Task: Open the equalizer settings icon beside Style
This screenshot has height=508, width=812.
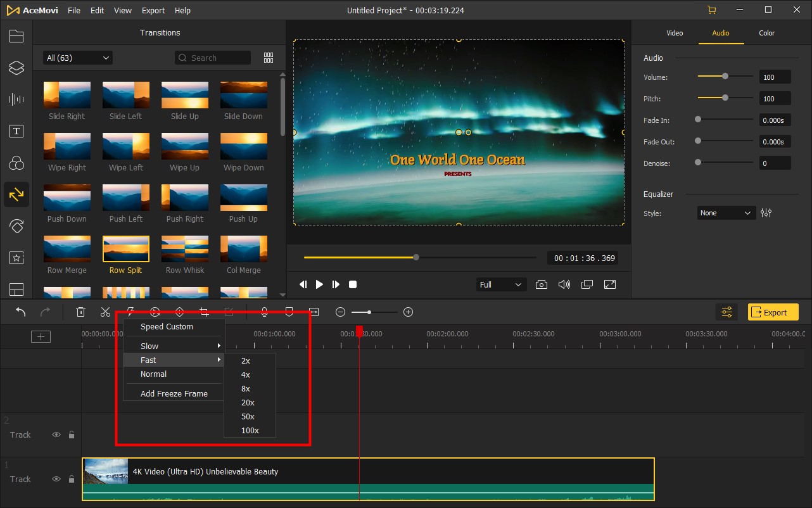Action: 766,213
